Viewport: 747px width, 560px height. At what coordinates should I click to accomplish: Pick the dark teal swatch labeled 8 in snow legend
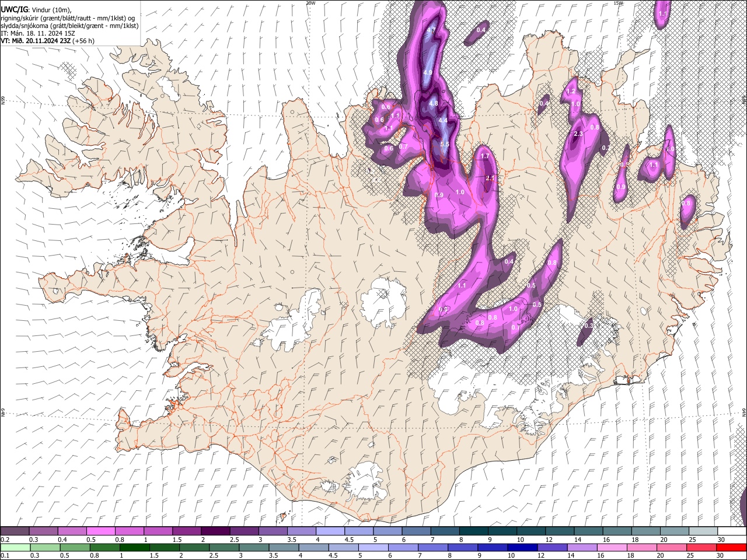[x=473, y=531]
